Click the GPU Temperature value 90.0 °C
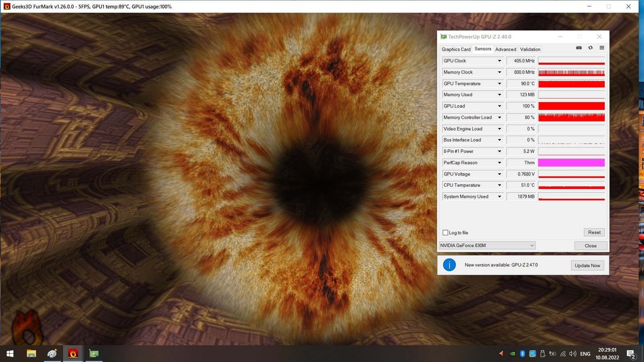 [x=521, y=84]
